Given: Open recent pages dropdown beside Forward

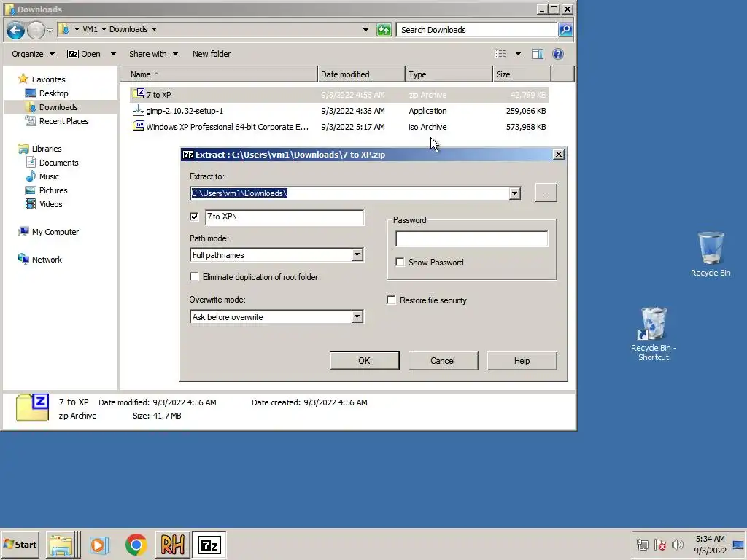Looking at the screenshot, I should pyautogui.click(x=50, y=30).
